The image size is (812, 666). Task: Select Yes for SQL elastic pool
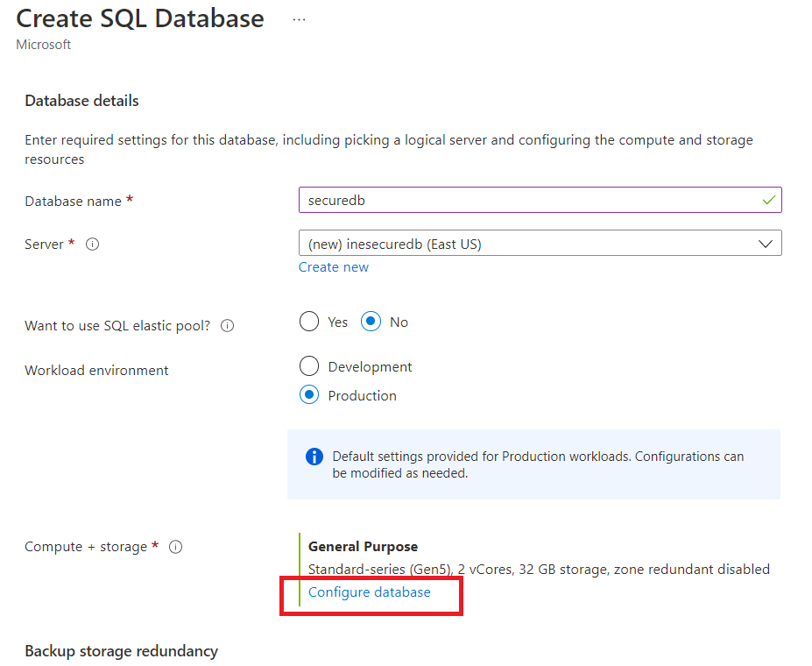[309, 322]
